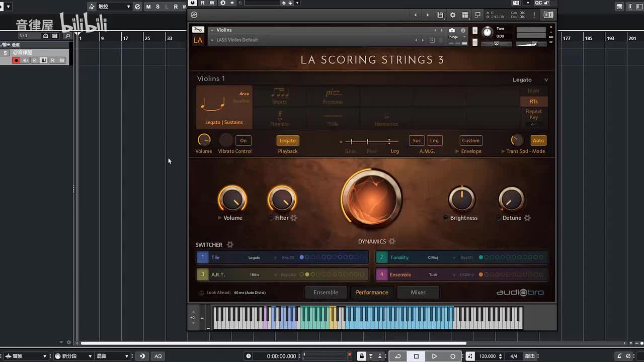
Task: Click the Custom Envelope button
Action: tap(471, 141)
